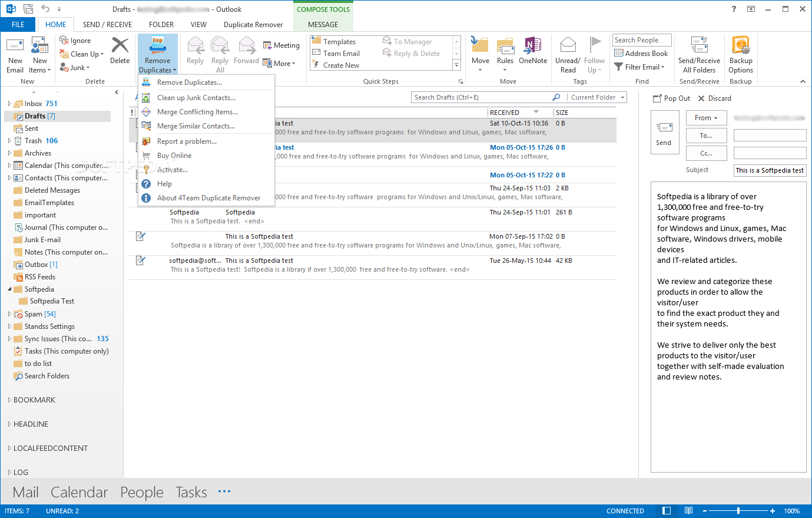This screenshot has width=812, height=518.
Task: Click the Rules icon
Action: point(505,46)
